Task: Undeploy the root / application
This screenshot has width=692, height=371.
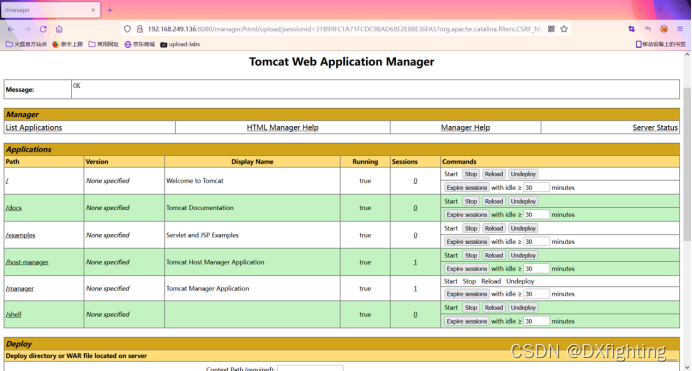Action: click(x=523, y=174)
